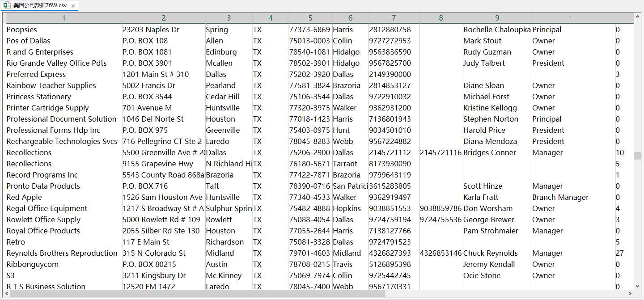Click vertical scrollbar down arrow
Image resolution: width=644 pixels, height=300 pixels.
637,286
